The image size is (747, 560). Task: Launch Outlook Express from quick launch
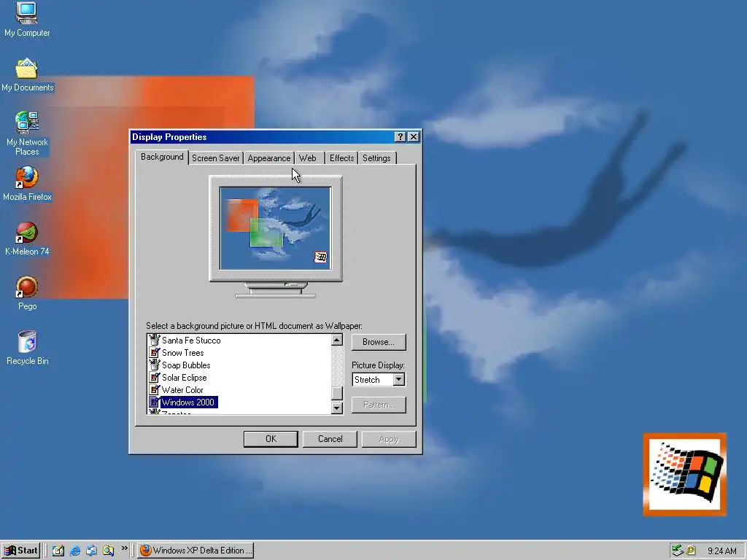91,551
